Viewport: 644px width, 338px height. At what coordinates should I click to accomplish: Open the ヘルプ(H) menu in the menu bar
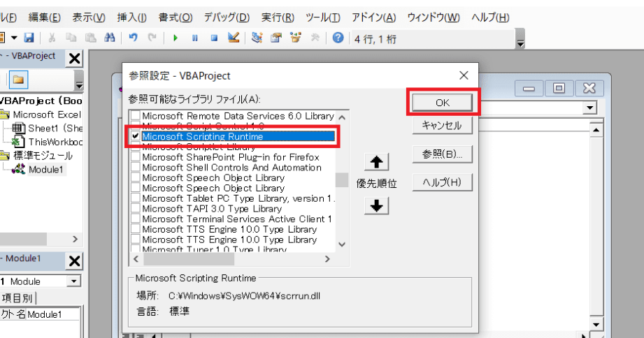coord(490,17)
